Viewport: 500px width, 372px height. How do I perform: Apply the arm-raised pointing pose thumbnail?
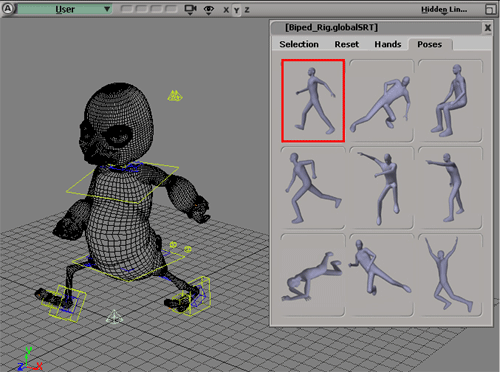pyautogui.click(x=381, y=188)
